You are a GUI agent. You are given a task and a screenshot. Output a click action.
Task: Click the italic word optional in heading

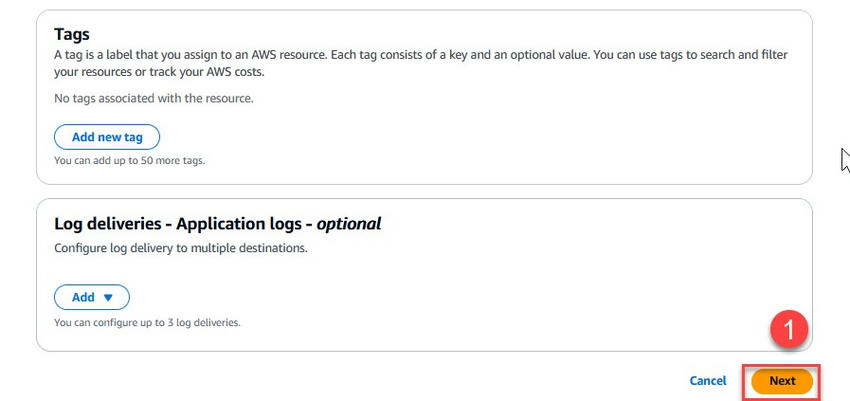[x=349, y=224]
